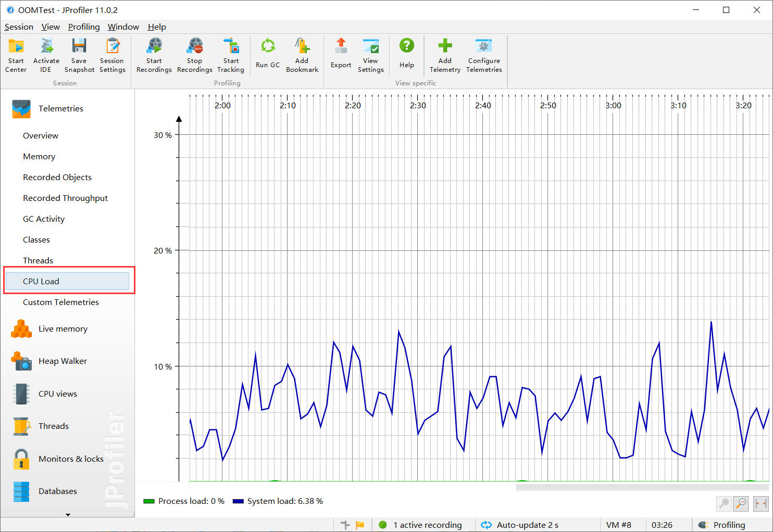Select GC Activity telemetry
The image size is (773, 532).
(x=44, y=219)
